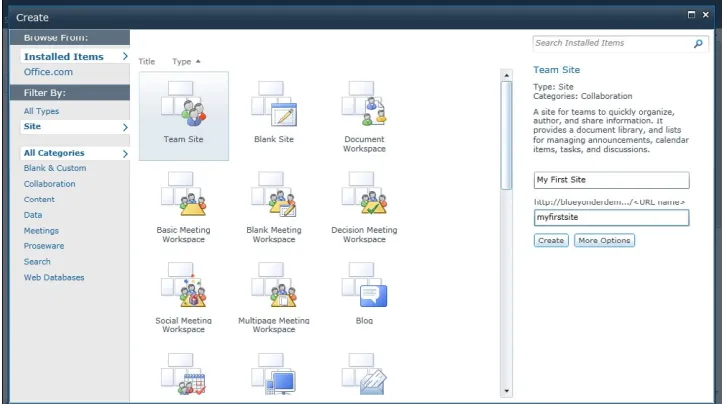
Task: Choose the Blog template icon
Action: (364, 285)
